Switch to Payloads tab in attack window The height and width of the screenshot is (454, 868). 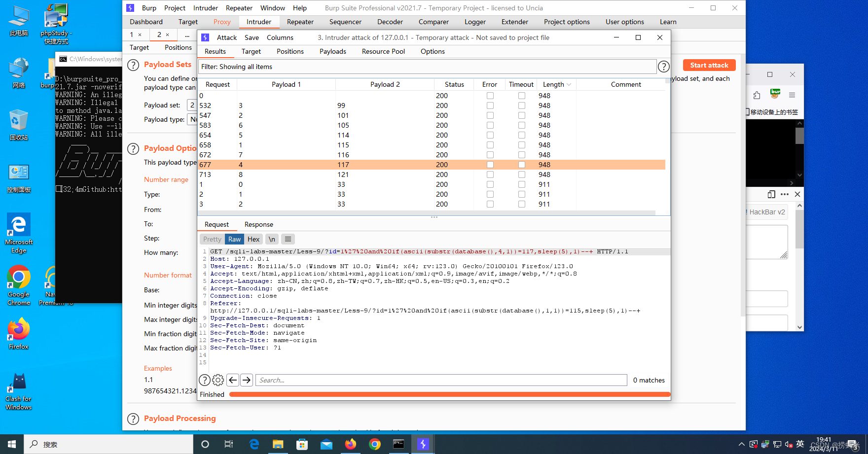(333, 51)
